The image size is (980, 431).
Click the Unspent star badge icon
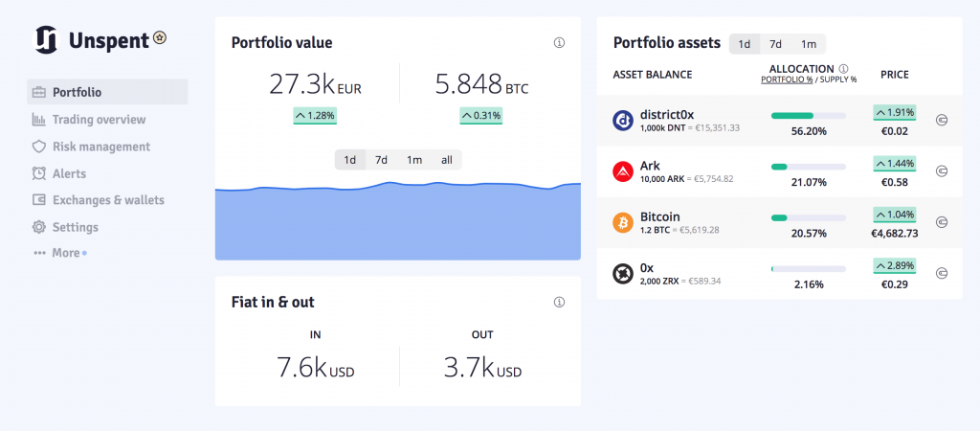coord(160,38)
